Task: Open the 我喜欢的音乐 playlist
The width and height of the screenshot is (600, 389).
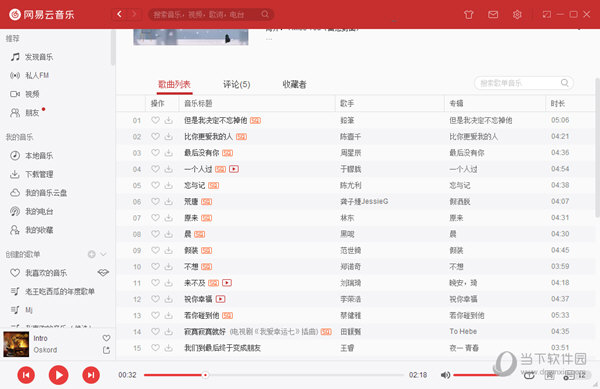Action: [46, 273]
